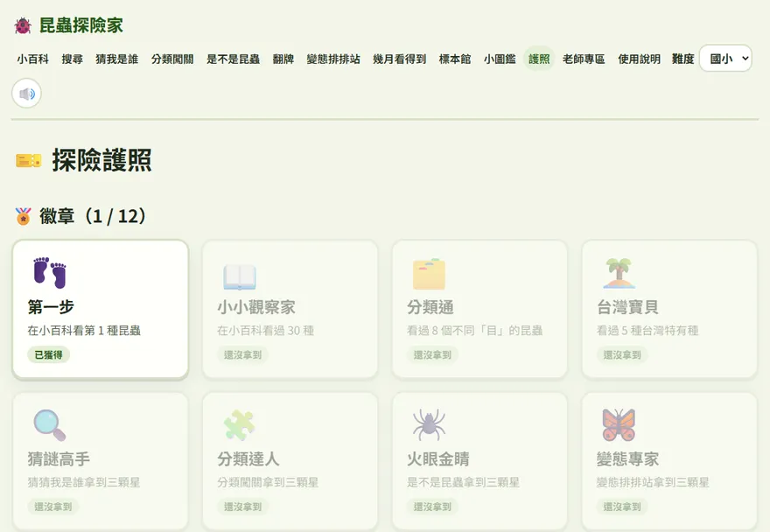This screenshot has width=770, height=532.
Task: Click the footprints icon on 第一步 badge
Action: [x=50, y=273]
